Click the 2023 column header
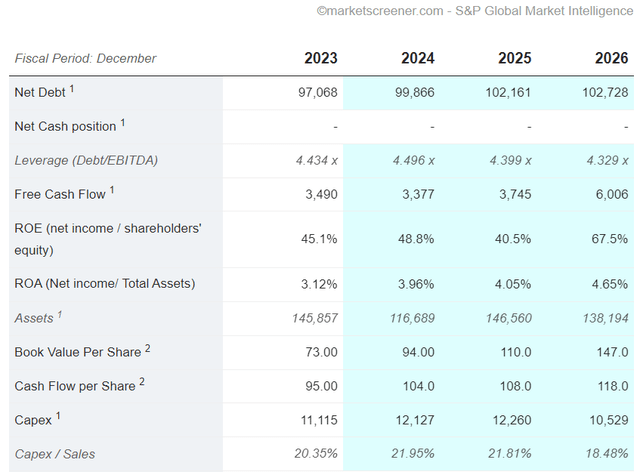The image size is (640, 472). pyautogui.click(x=320, y=58)
